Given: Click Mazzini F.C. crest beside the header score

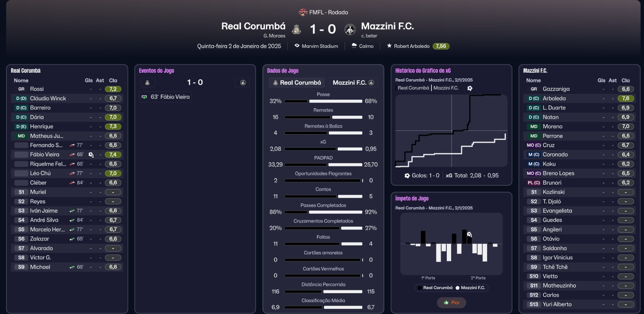Looking at the screenshot, I should (x=350, y=29).
